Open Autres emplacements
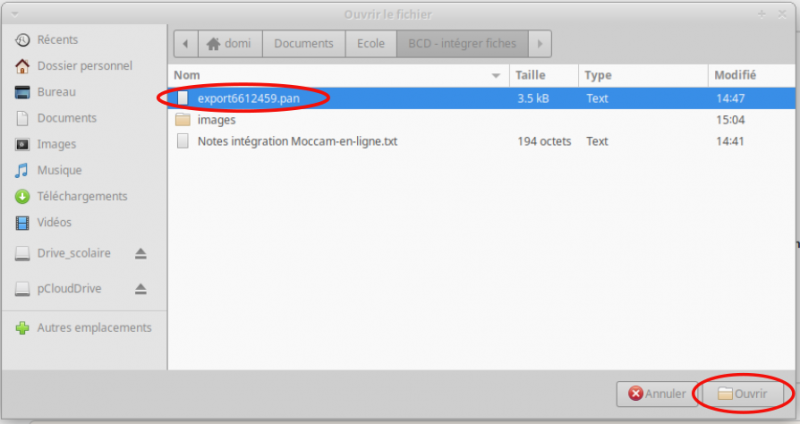Screen dimensions: 800x424 click(94, 328)
